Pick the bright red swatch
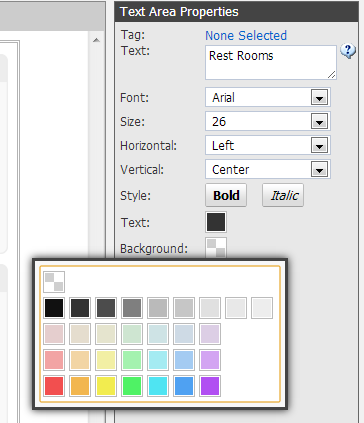This screenshot has width=364, height=423. [54, 386]
